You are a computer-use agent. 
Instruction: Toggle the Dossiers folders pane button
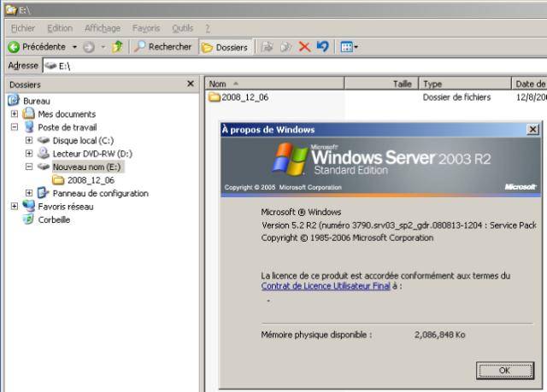click(x=225, y=47)
